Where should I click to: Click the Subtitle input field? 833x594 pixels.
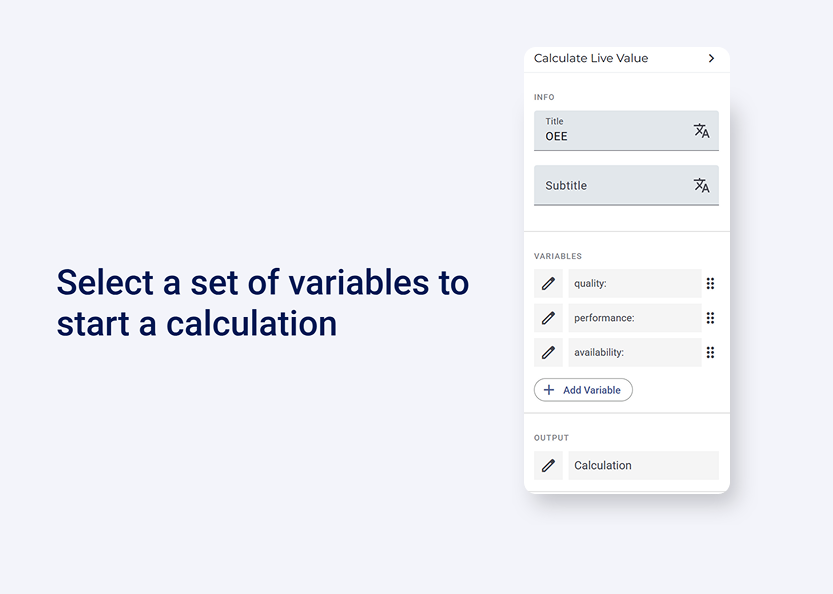point(610,186)
